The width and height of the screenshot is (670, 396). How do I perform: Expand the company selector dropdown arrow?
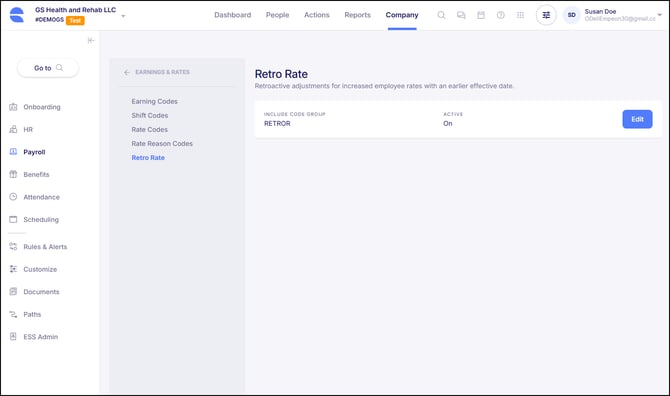point(123,16)
